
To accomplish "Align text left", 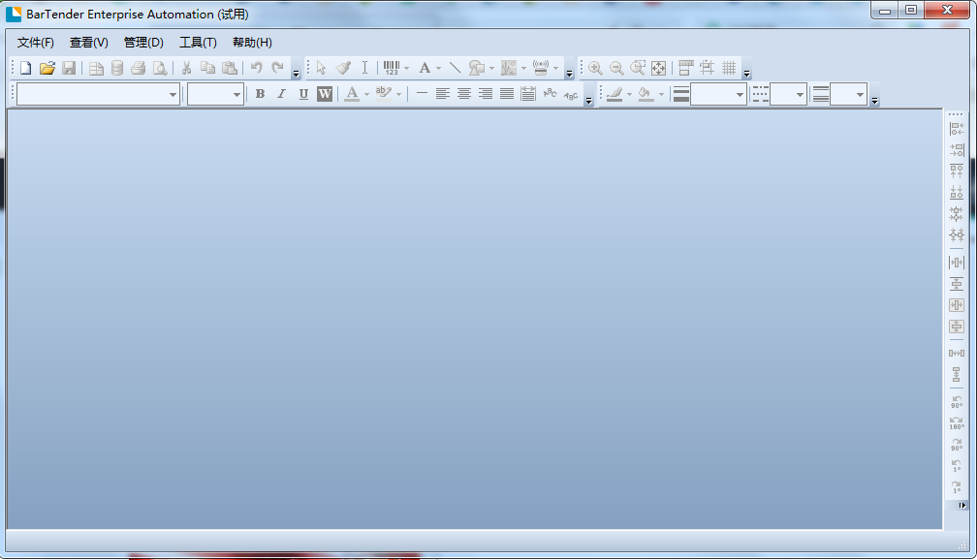I will point(442,94).
